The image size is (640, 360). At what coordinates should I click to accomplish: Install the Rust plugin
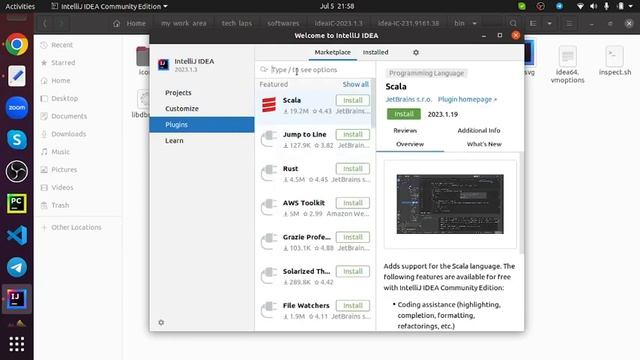353,169
